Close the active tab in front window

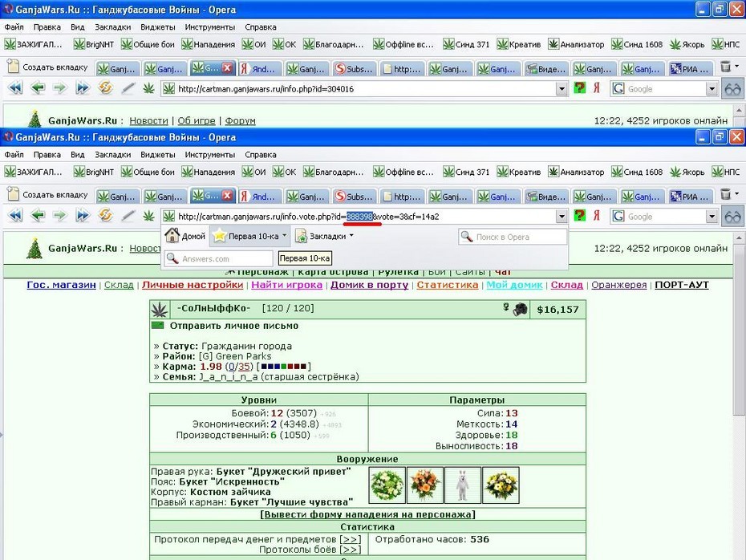(228, 195)
